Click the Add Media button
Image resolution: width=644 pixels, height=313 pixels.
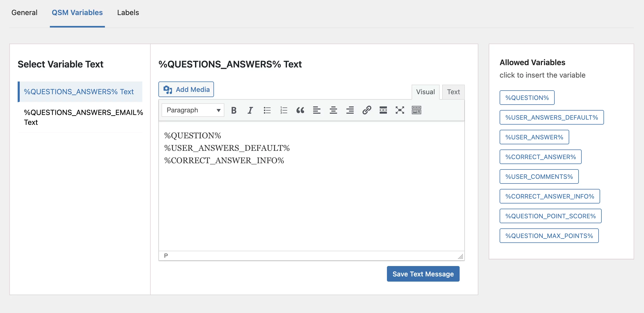(x=186, y=90)
